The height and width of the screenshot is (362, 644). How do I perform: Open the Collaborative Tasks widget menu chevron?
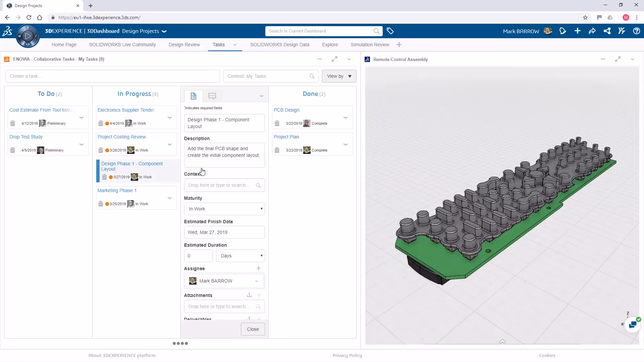click(349, 59)
